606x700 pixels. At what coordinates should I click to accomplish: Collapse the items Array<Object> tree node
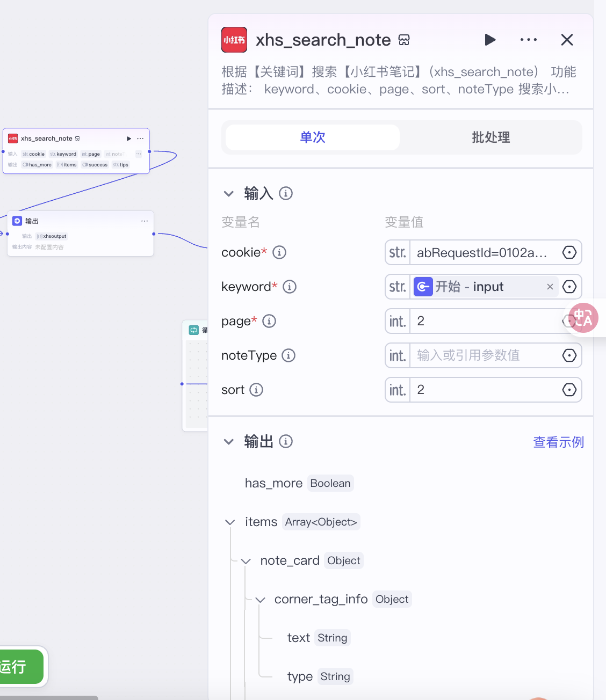[x=230, y=522]
